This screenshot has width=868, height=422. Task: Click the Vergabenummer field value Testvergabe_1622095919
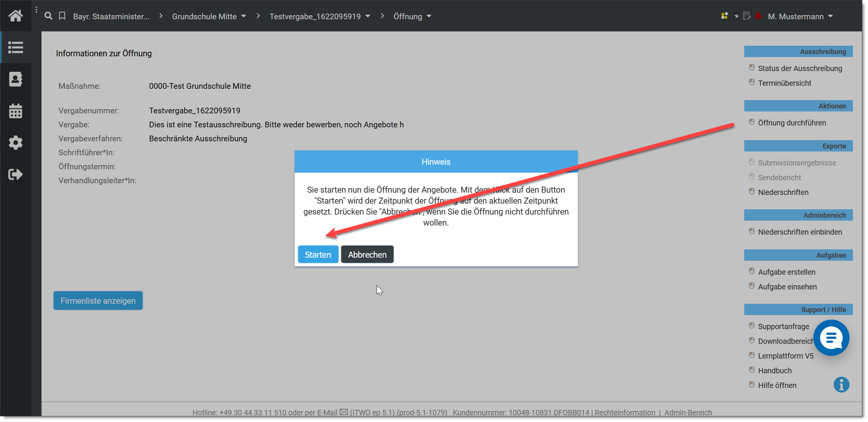point(194,111)
